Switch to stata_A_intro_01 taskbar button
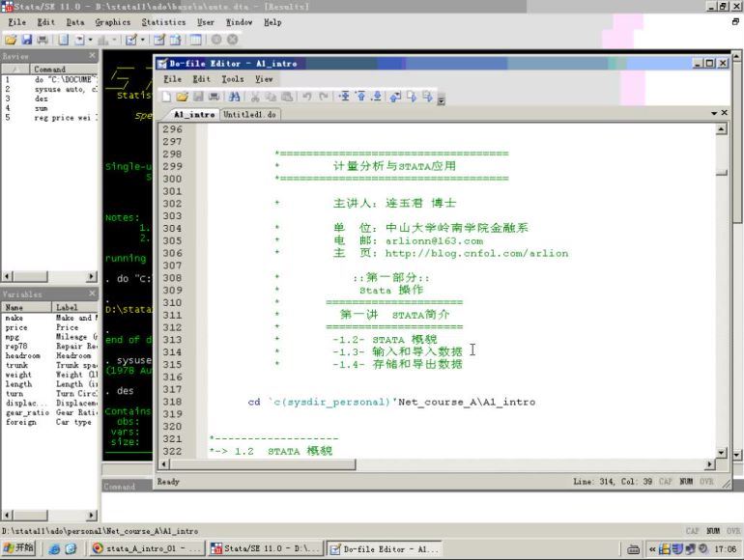744x560 pixels. click(147, 548)
